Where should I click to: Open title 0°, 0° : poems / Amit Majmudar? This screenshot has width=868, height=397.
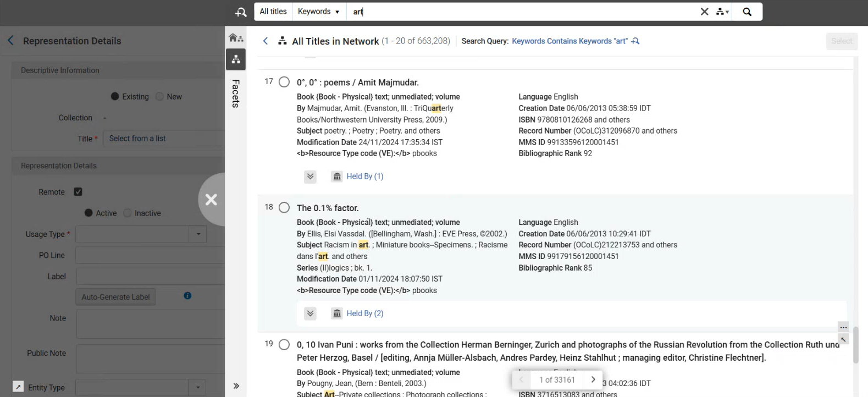pos(358,82)
